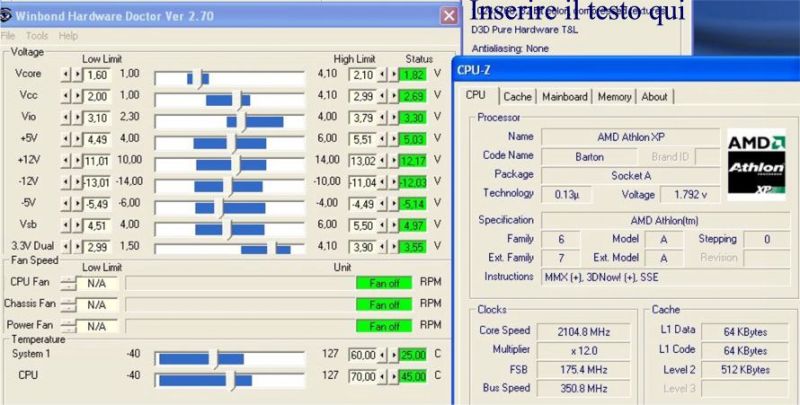Screen dimensions: 800x405
Task: Click the CPU temperature limit field 70,00
Action: pos(363,377)
